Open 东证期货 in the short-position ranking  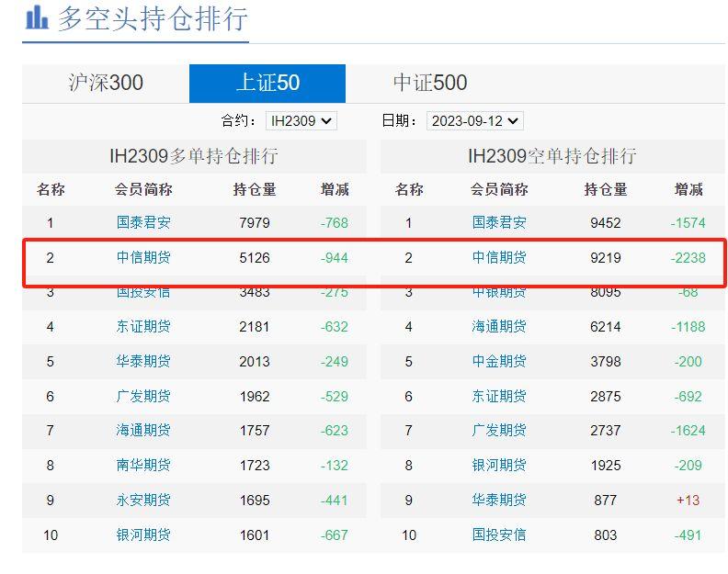(499, 396)
